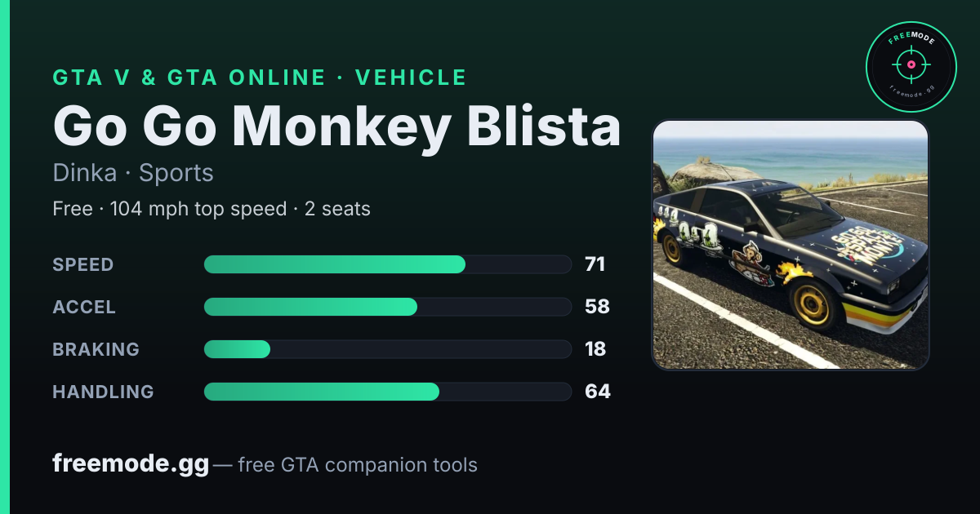
Task: Click the Go Go Monkey Blista car image
Action: [x=791, y=245]
